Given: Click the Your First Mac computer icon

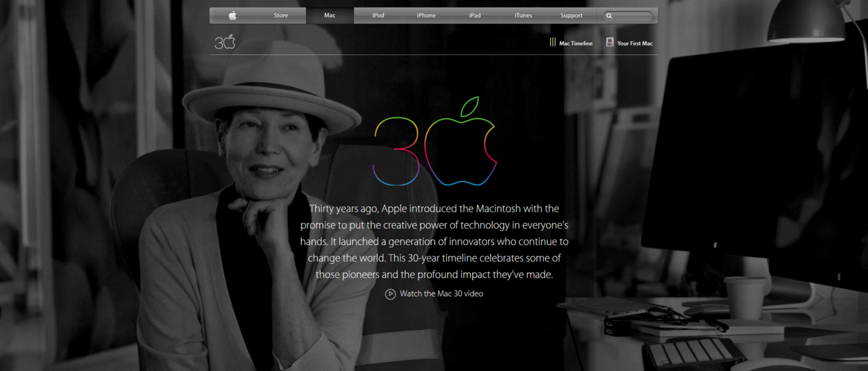Looking at the screenshot, I should point(610,42).
